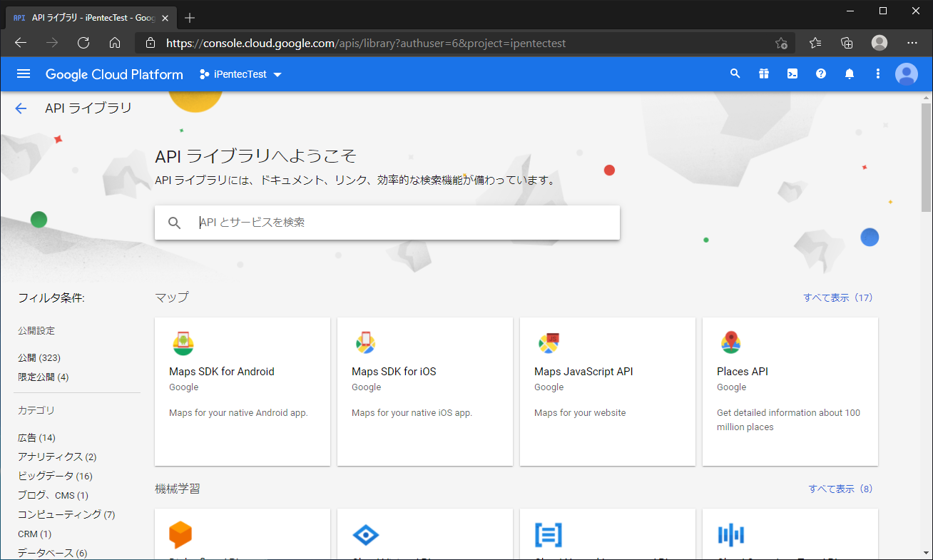Click the フィルタ条件: label
This screenshot has width=933, height=560.
[51, 297]
